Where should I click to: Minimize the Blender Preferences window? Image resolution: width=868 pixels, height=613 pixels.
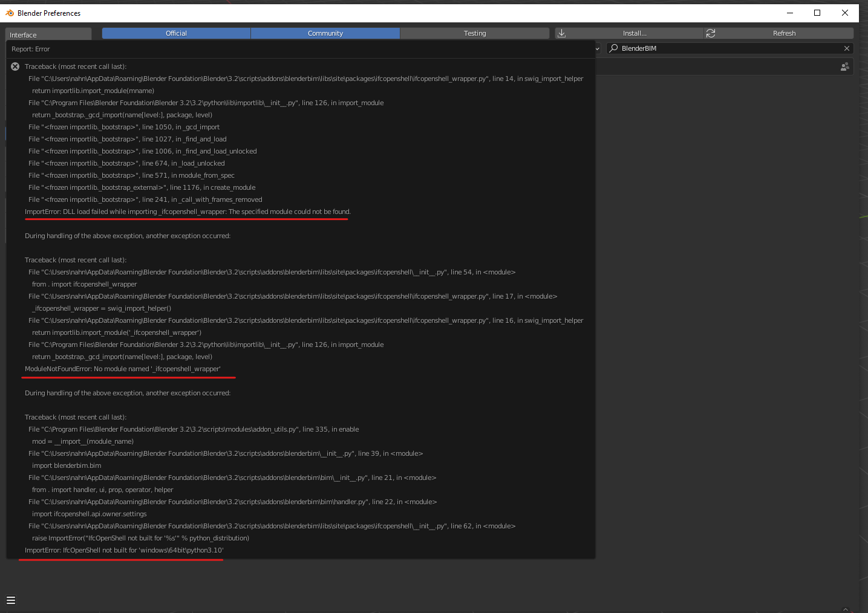pos(789,13)
